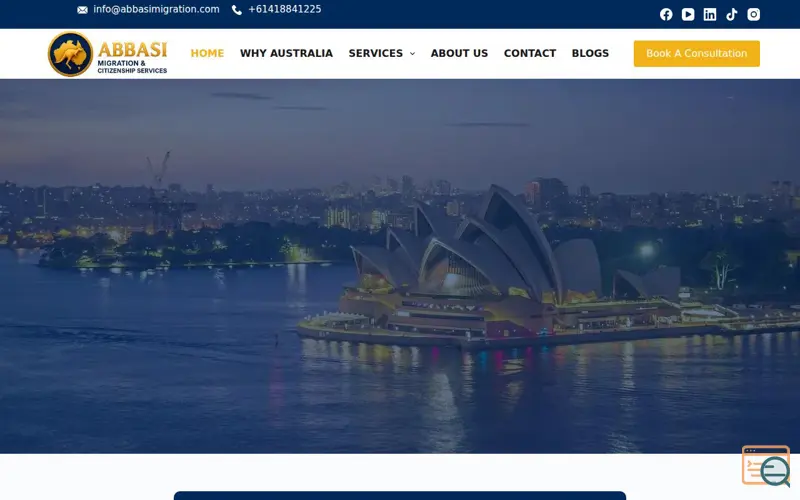Open the Why Australia page
The image size is (800, 500).
(286, 53)
